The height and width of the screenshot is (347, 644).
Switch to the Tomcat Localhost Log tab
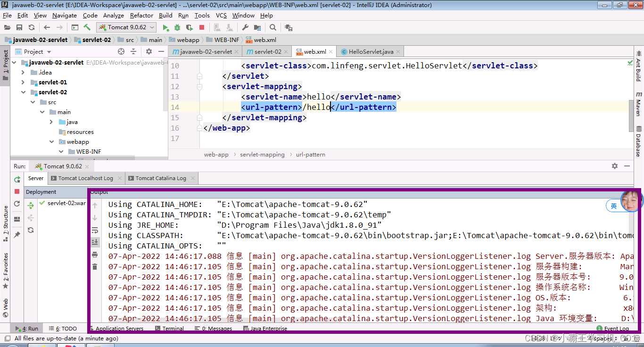click(x=85, y=178)
